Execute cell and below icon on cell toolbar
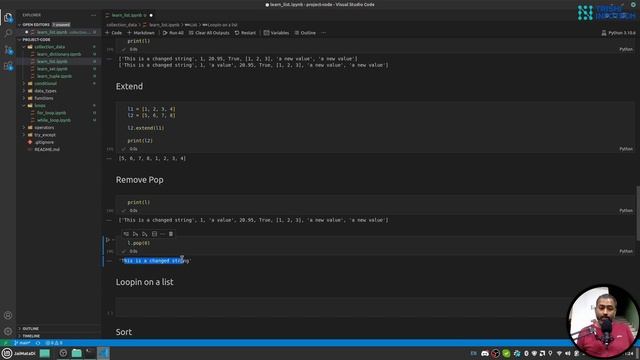 point(145,234)
